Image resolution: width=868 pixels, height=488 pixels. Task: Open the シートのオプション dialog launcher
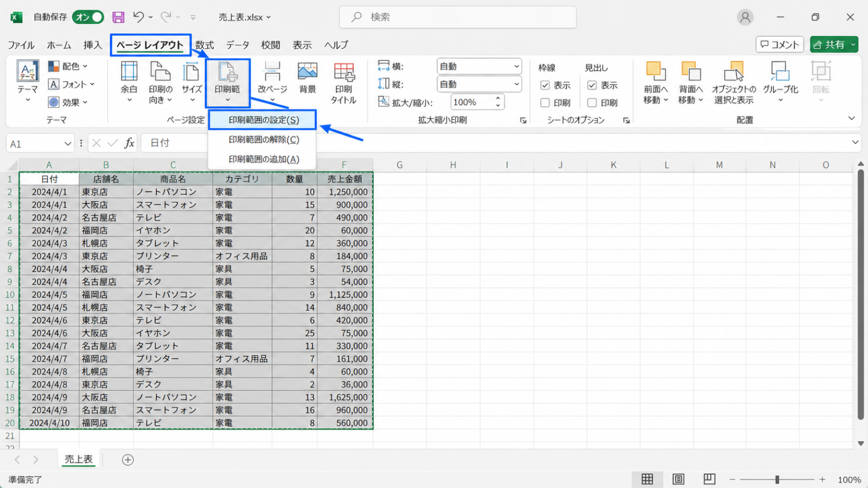(626, 120)
